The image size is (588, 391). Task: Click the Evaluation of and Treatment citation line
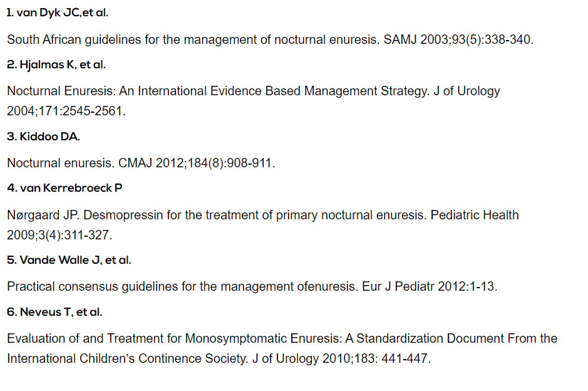[x=282, y=338]
